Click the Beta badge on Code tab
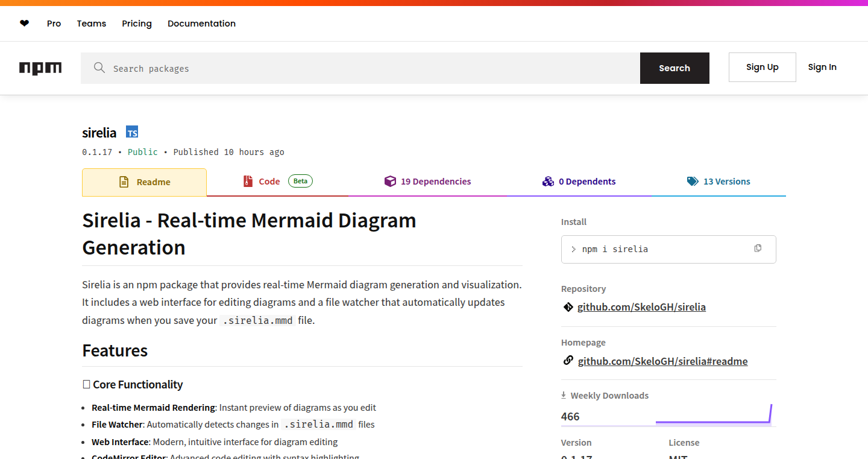868x459 pixels. (x=300, y=181)
